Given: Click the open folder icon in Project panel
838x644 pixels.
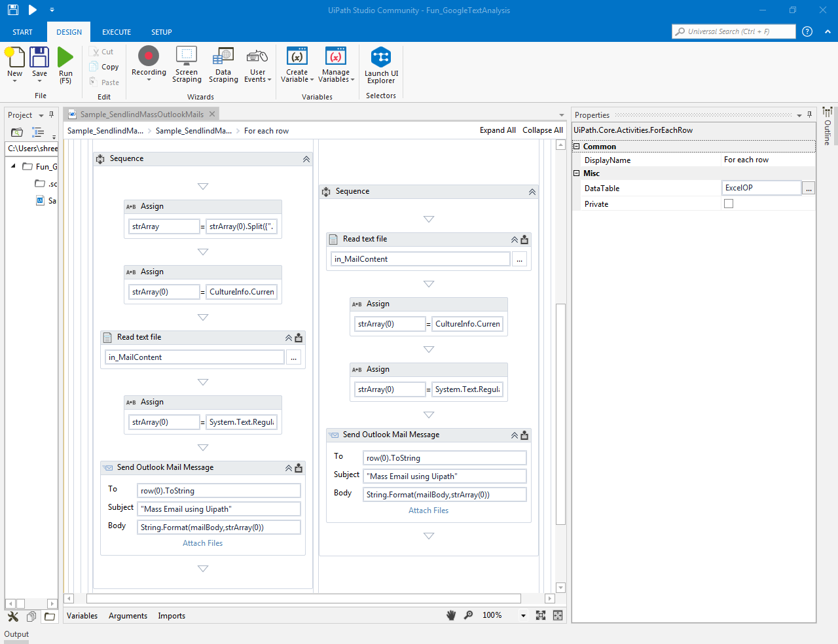Looking at the screenshot, I should tap(17, 132).
